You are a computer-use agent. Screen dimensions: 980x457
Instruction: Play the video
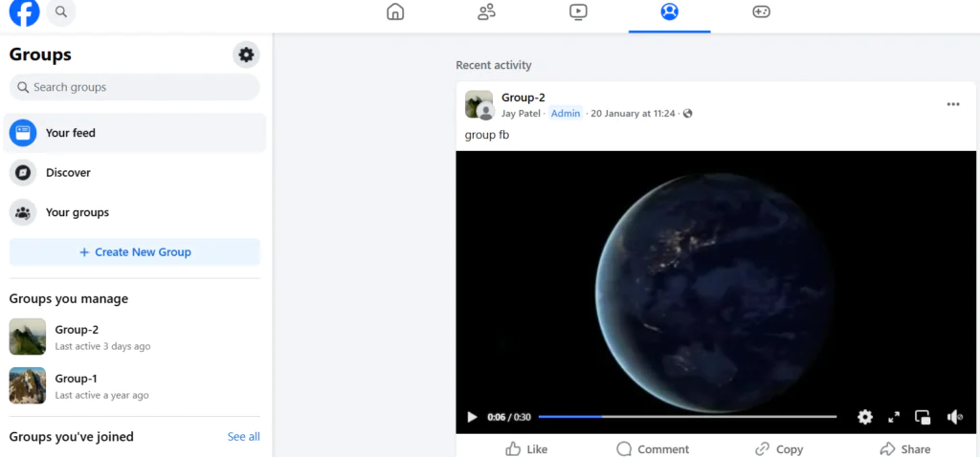pos(472,417)
